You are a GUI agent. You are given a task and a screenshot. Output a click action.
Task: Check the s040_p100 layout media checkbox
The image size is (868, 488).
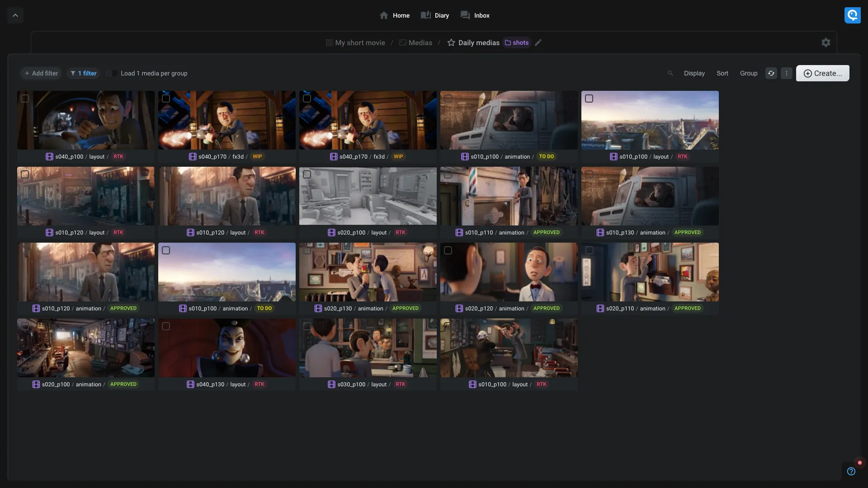[x=25, y=99]
